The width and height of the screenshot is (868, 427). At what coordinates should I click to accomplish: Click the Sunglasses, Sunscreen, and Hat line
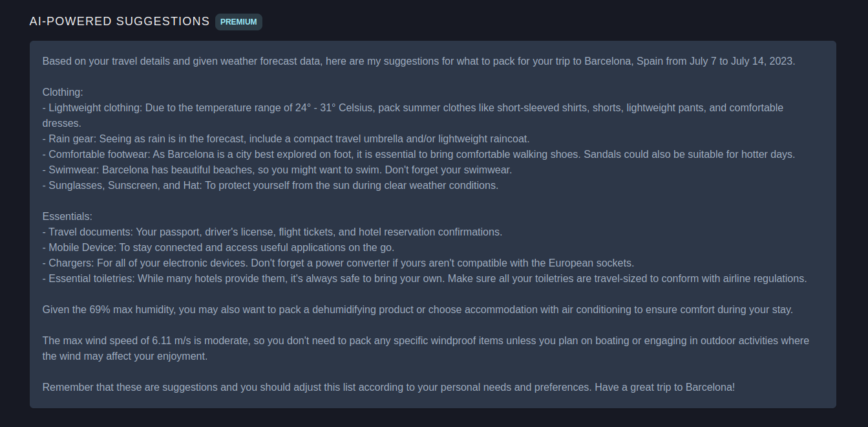coord(271,186)
